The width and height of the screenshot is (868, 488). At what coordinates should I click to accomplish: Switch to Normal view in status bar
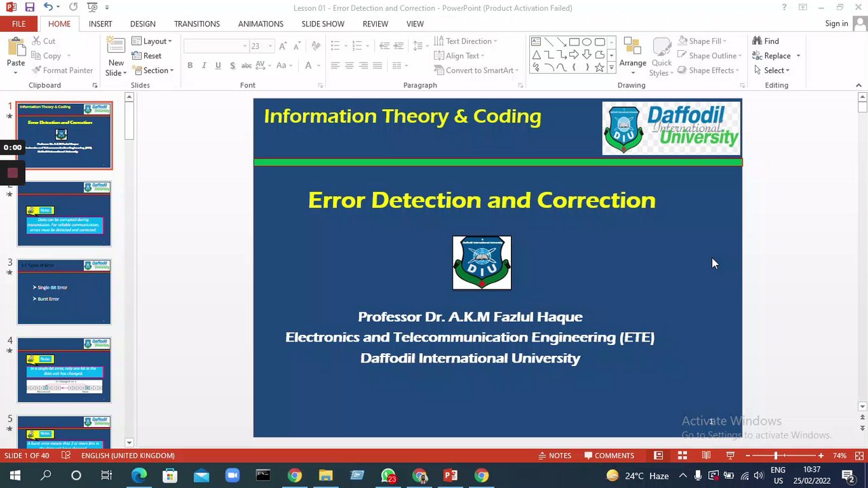[658, 455]
